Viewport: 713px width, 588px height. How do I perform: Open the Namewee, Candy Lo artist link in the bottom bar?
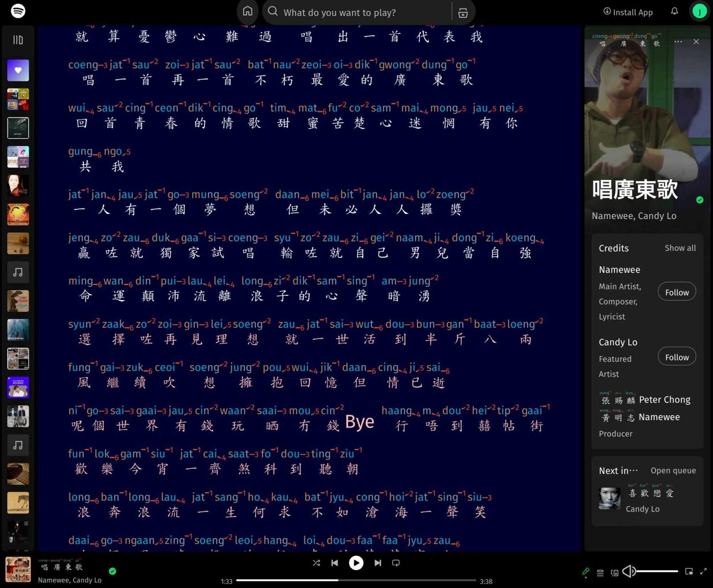point(70,580)
